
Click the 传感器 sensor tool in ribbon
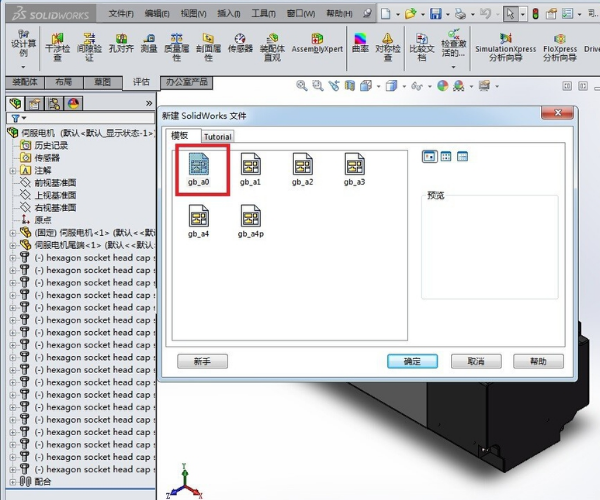tap(240, 43)
